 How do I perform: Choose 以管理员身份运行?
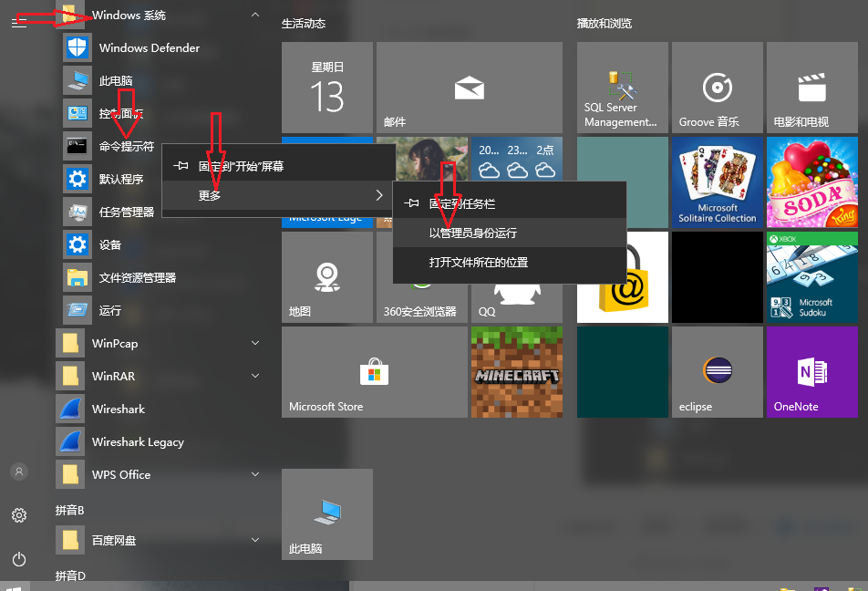coord(510,233)
